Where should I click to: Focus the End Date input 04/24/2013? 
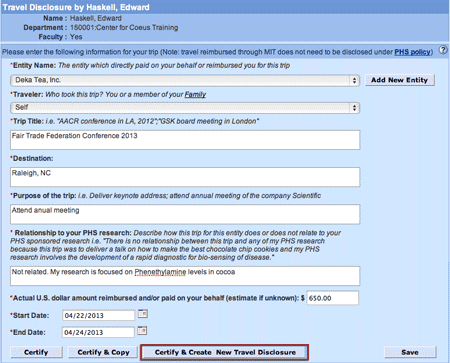(x=98, y=332)
